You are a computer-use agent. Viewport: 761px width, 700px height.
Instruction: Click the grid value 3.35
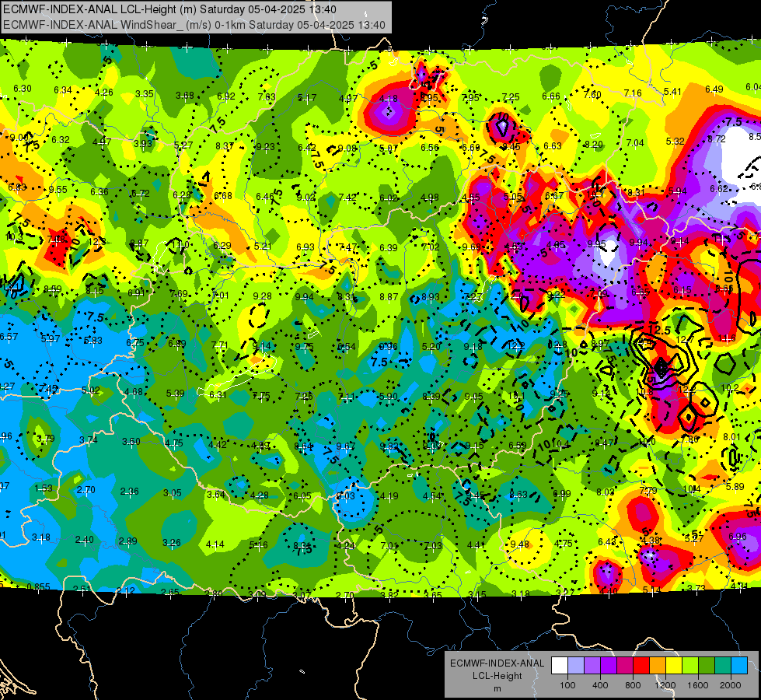coord(145,94)
